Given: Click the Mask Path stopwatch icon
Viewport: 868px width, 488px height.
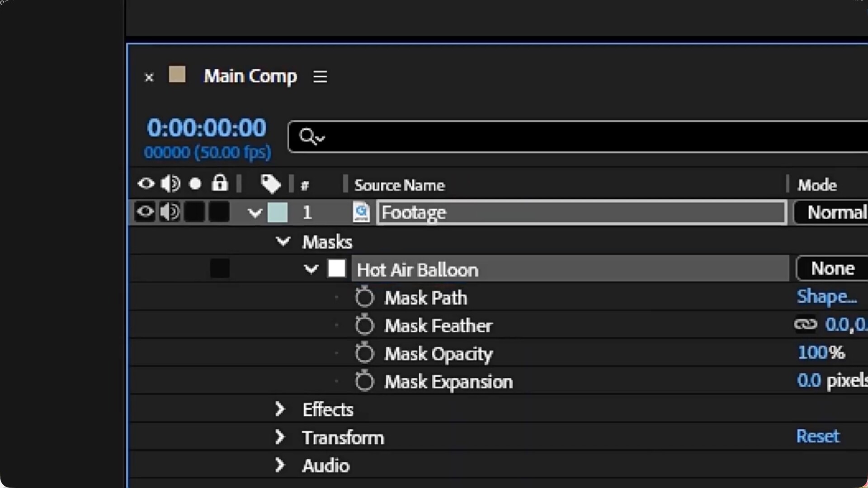Looking at the screenshot, I should 364,298.
